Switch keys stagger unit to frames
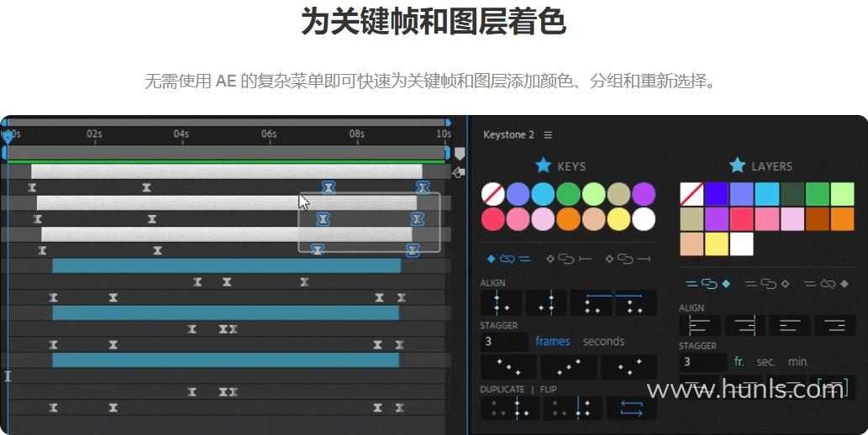868x435 pixels. click(x=552, y=342)
